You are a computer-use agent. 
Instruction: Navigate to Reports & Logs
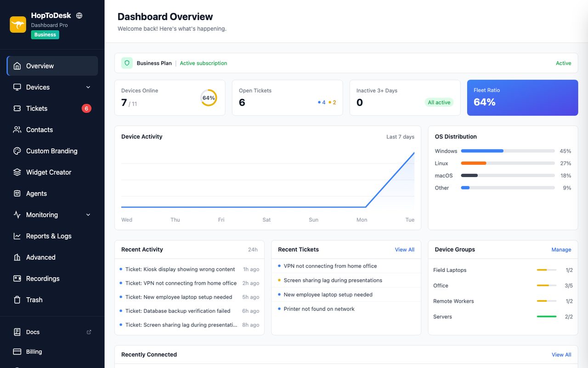pyautogui.click(x=52, y=236)
